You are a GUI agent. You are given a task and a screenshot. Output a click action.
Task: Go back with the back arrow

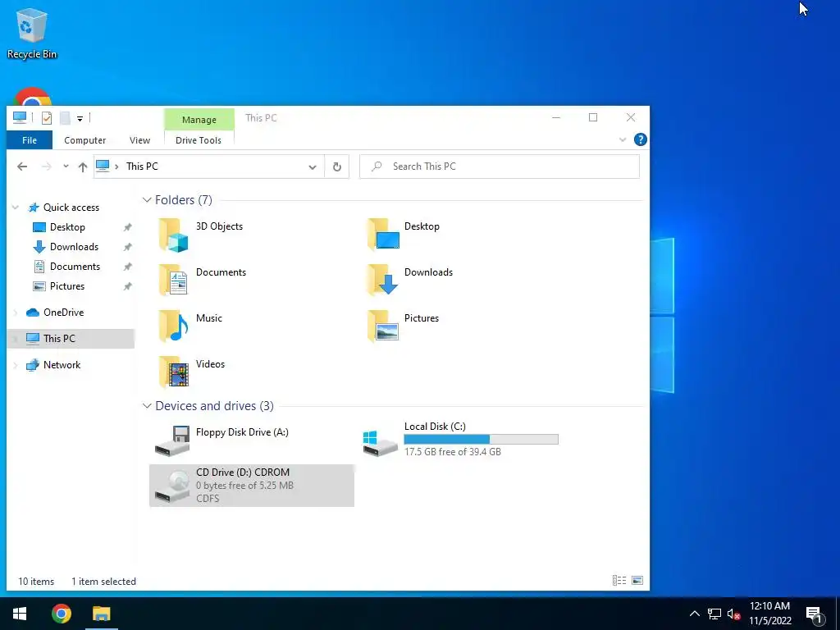22,167
